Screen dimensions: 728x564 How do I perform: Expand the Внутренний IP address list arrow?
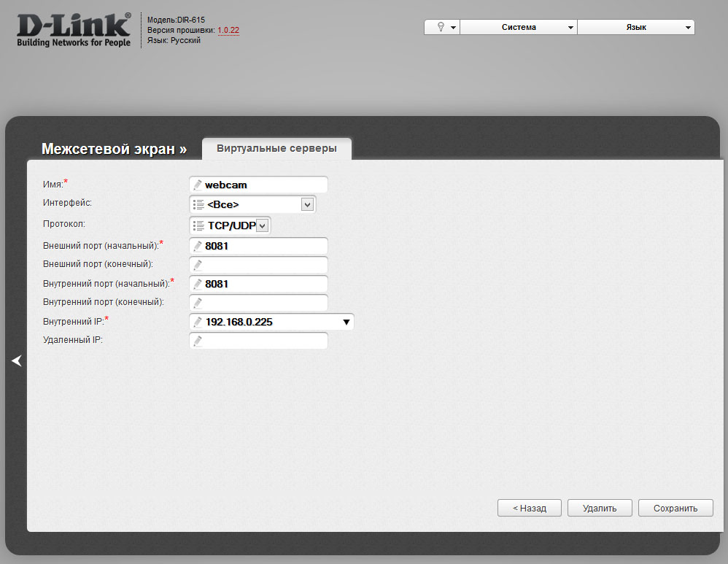pos(346,322)
